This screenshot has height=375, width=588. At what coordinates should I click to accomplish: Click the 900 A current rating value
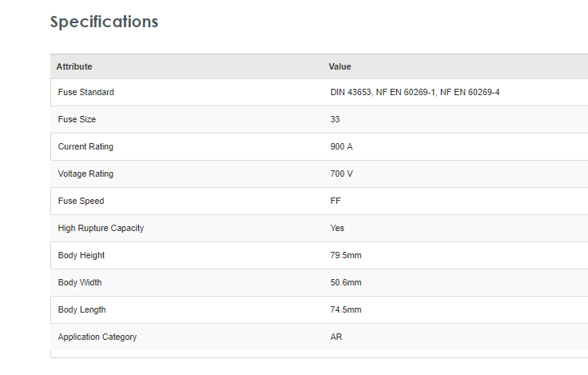click(x=341, y=147)
